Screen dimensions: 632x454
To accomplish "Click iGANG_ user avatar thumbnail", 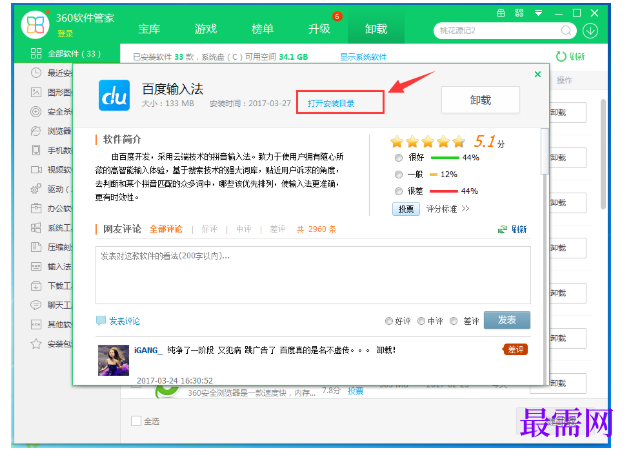I will (114, 360).
